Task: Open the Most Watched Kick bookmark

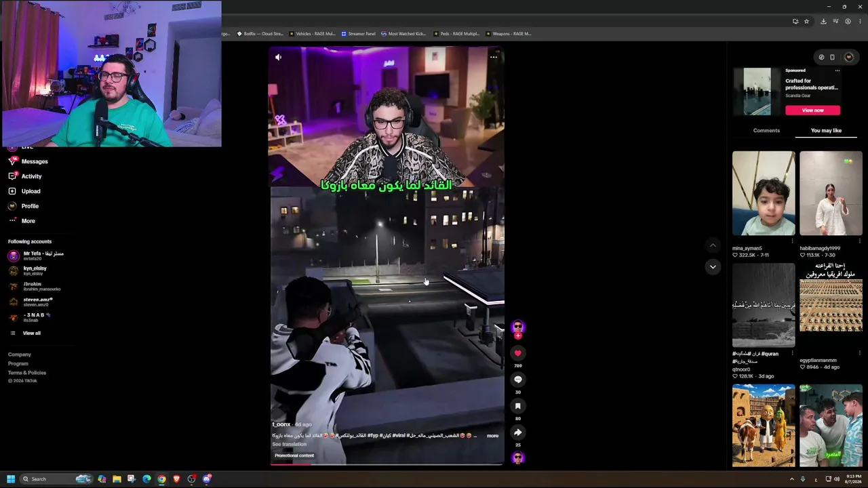Action: 403,34
